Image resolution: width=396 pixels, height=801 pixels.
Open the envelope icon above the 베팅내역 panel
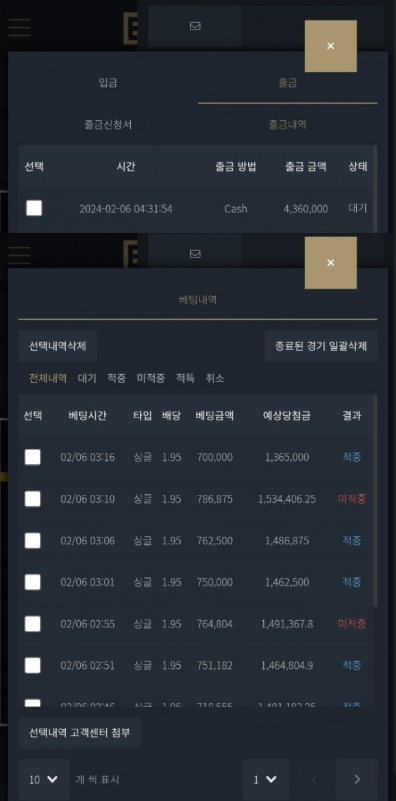tap(195, 253)
